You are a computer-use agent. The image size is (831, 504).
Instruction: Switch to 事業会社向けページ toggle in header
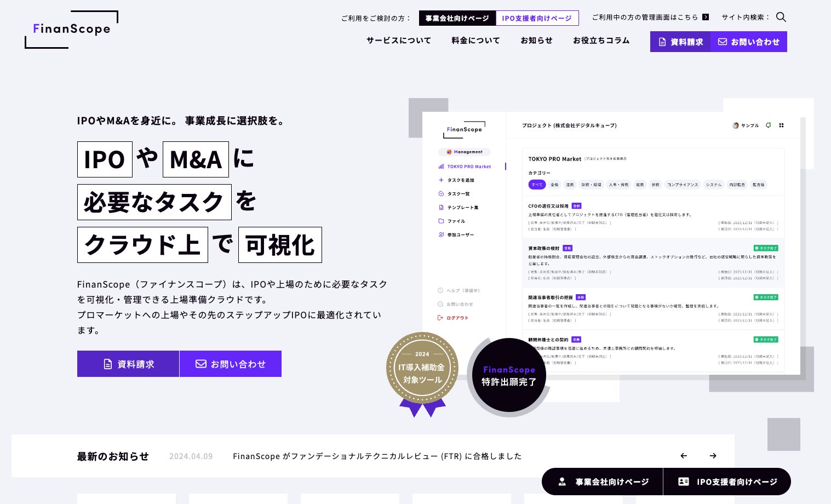[x=457, y=18]
